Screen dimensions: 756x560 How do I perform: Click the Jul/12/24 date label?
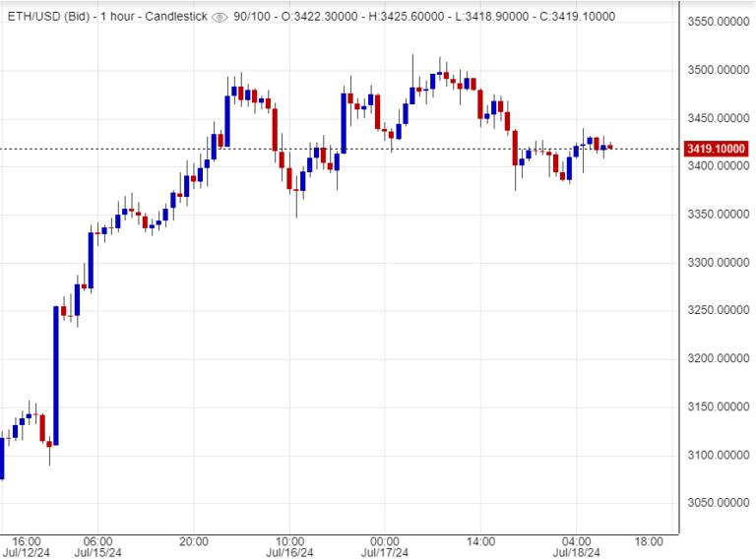(x=27, y=552)
